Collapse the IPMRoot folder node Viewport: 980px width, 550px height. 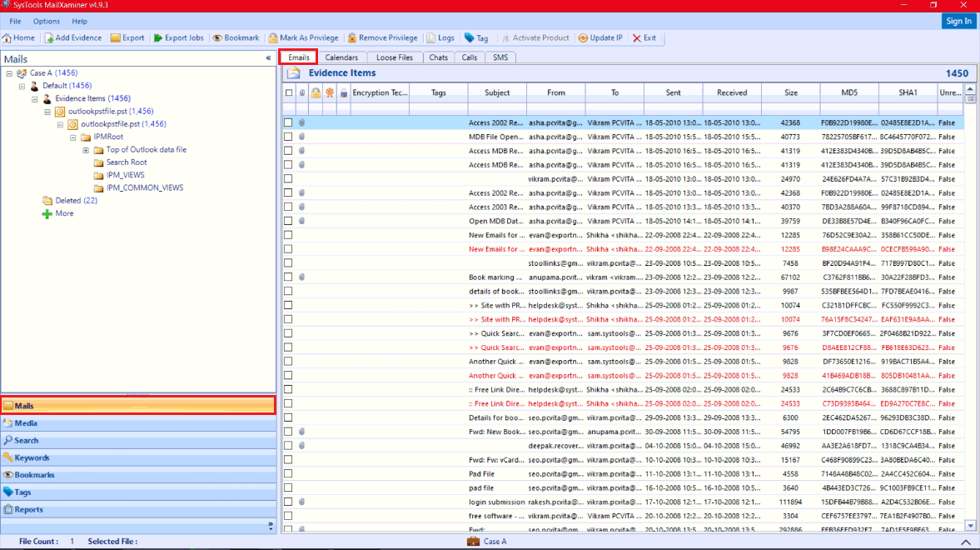point(73,137)
